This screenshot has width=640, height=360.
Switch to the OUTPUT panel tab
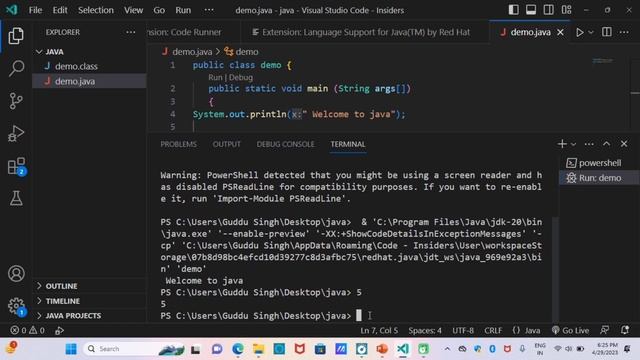click(227, 144)
